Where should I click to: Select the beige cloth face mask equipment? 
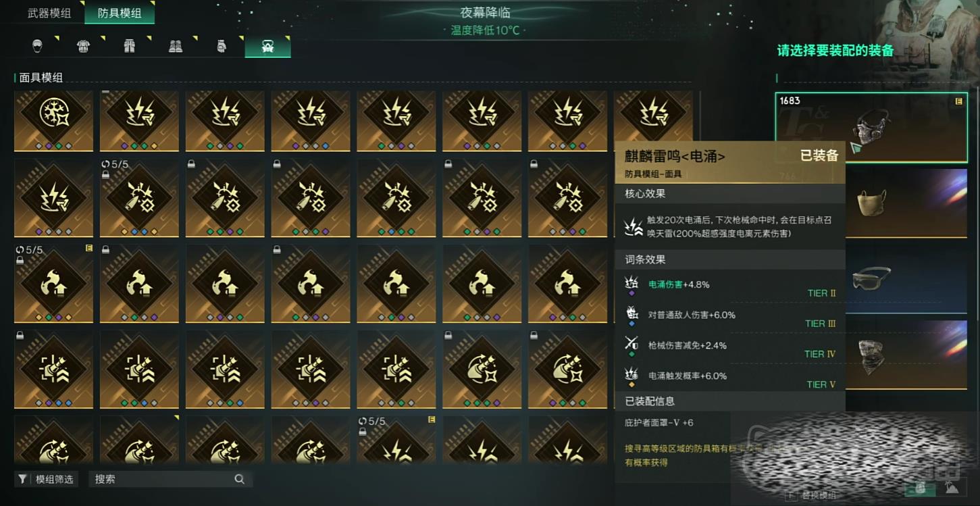[906, 203]
